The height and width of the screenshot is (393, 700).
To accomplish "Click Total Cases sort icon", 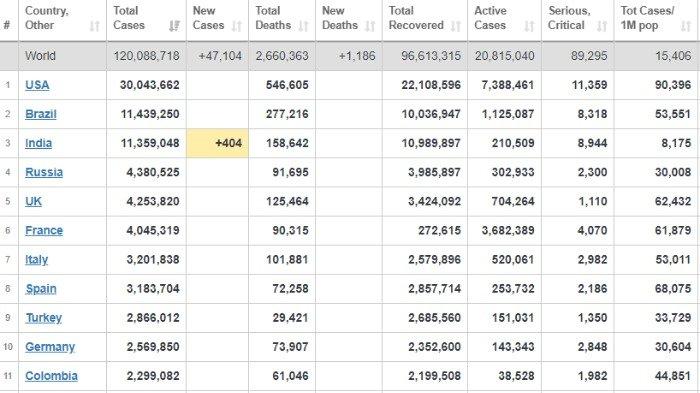I will (x=174, y=26).
